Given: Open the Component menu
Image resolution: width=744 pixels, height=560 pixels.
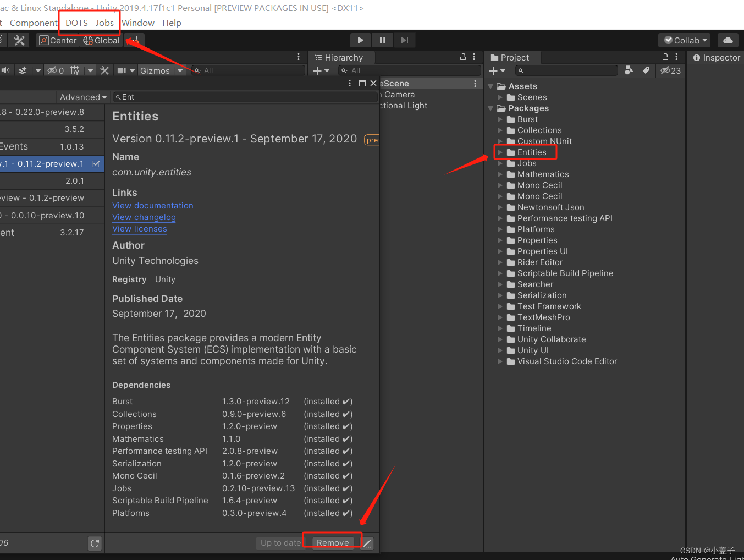Looking at the screenshot, I should [x=34, y=23].
